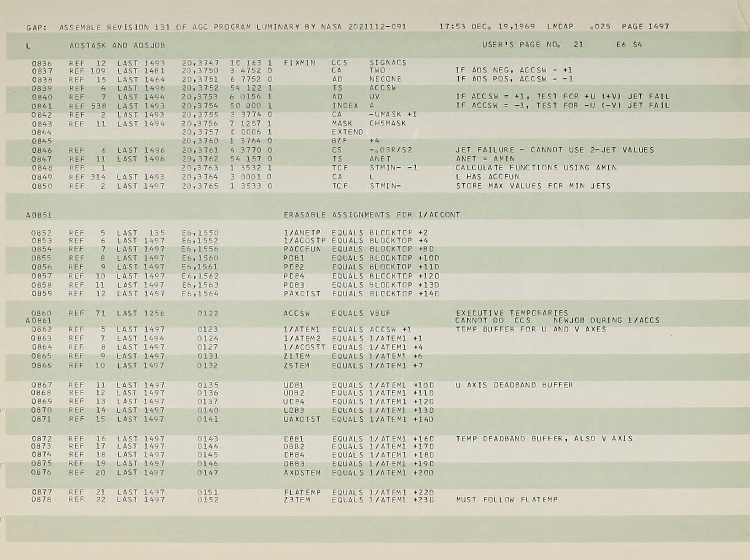Select the PACCFUN symbol
This screenshot has width=750, height=560.
[x=302, y=249]
